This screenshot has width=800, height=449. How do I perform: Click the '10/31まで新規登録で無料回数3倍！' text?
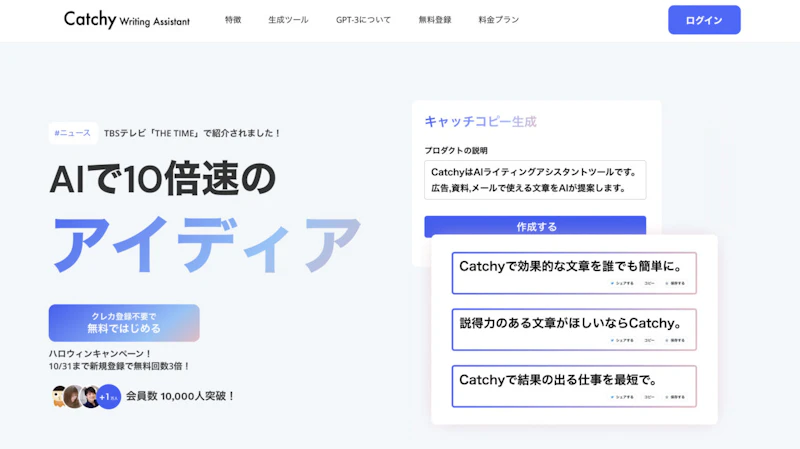119,366
